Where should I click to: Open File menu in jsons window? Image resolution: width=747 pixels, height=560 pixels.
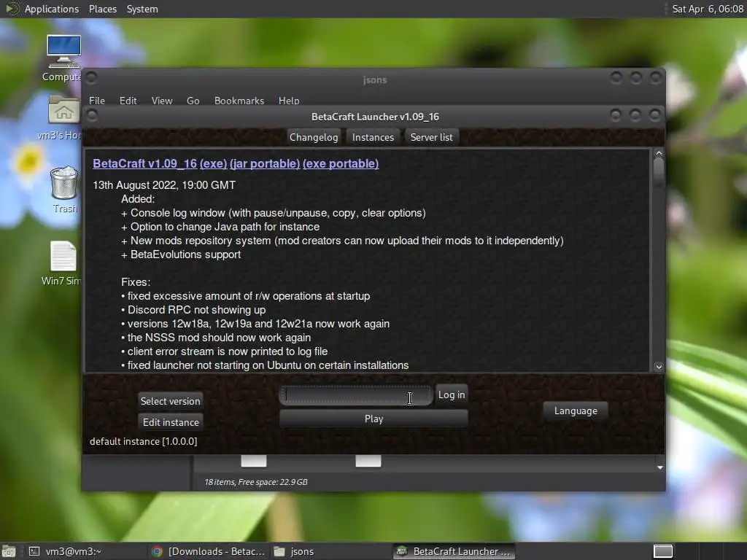coord(97,101)
